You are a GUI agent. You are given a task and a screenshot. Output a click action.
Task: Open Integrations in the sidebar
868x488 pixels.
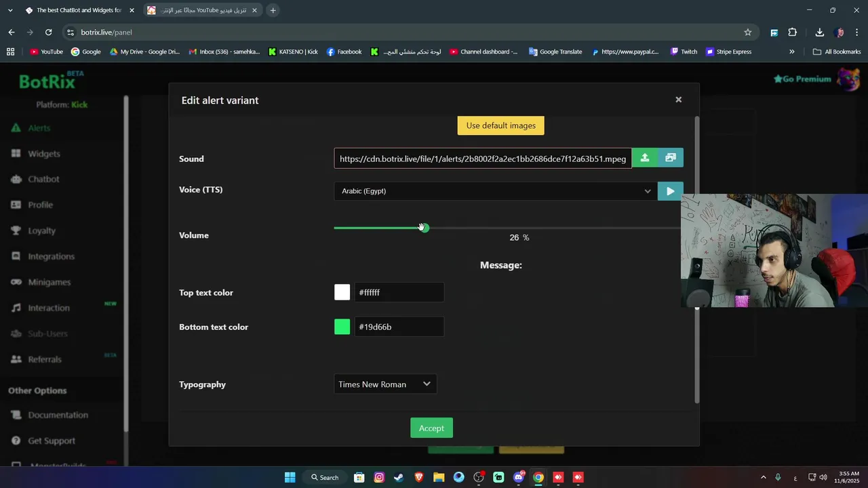pyautogui.click(x=51, y=256)
